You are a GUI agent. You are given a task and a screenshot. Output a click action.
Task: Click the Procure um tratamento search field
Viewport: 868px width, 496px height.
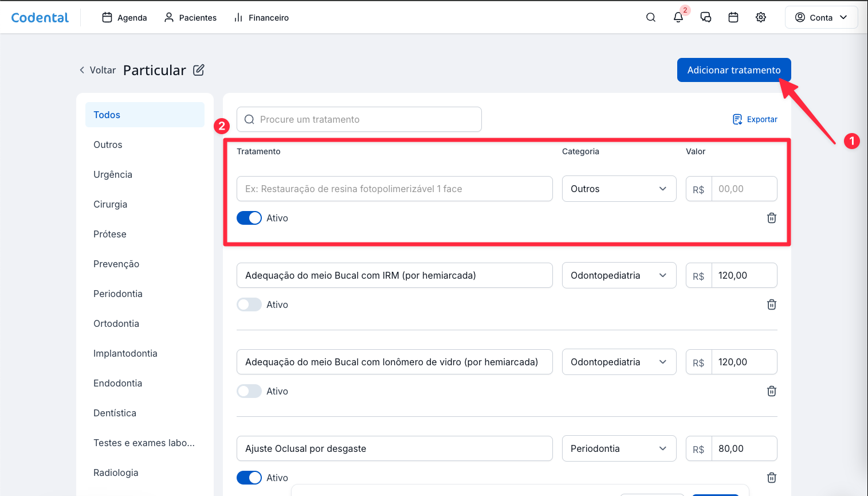tap(359, 119)
